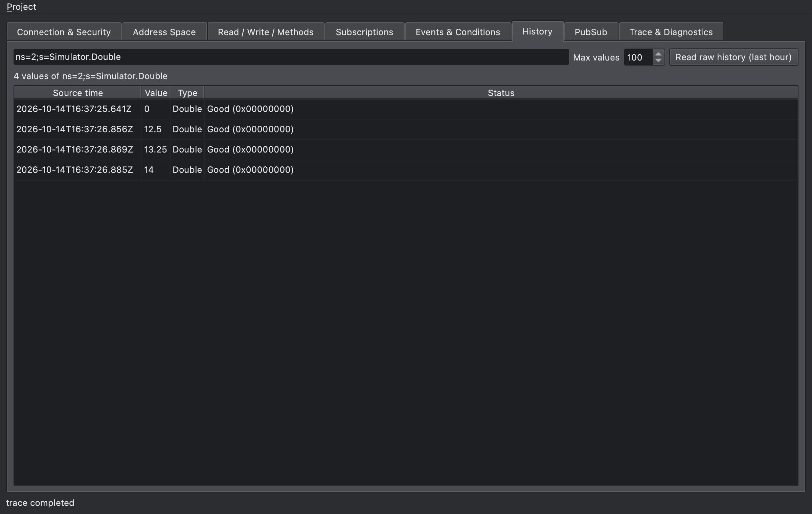Select the Subscriptions tab
Viewport: 812px width, 514px height.
point(364,32)
